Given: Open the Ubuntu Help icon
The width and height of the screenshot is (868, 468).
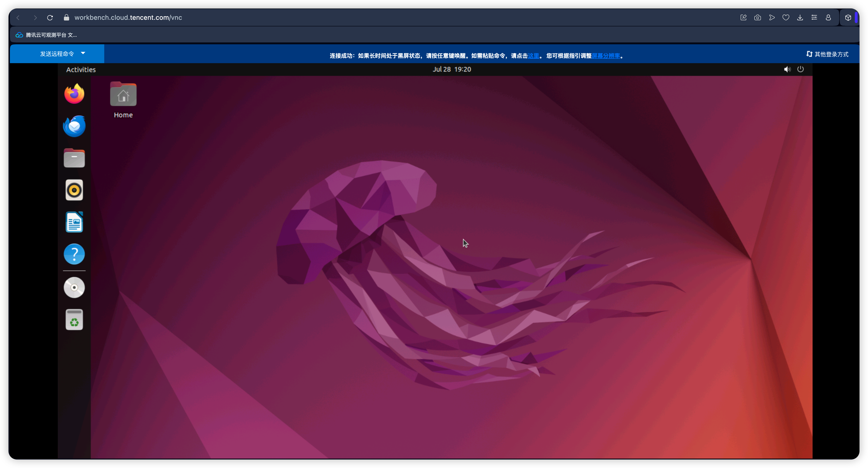Looking at the screenshot, I should 74,254.
